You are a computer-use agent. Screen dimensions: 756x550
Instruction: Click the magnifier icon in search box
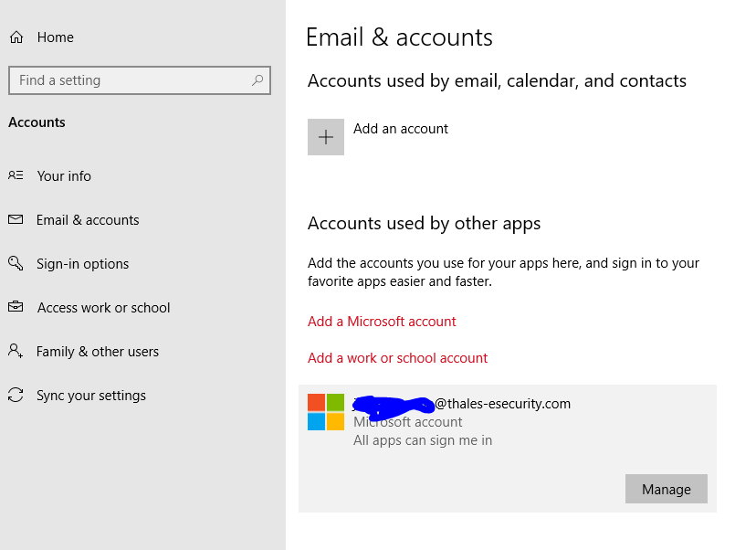(257, 80)
